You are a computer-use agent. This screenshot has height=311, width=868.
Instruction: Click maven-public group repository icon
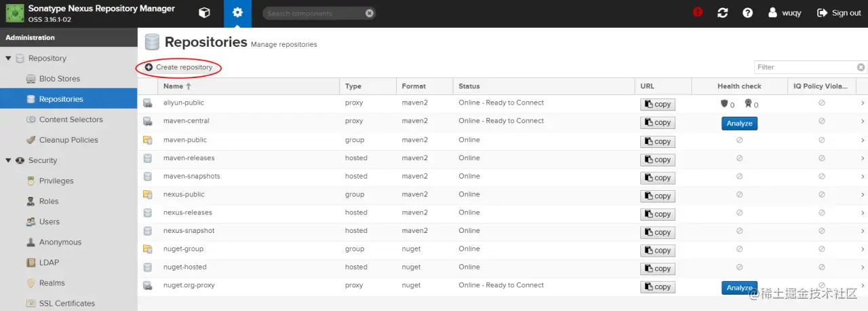pos(147,140)
